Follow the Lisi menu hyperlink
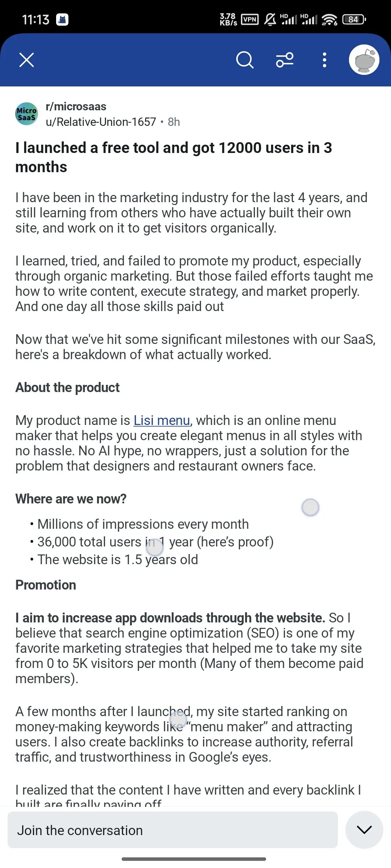This screenshot has height=868, width=391. (162, 420)
